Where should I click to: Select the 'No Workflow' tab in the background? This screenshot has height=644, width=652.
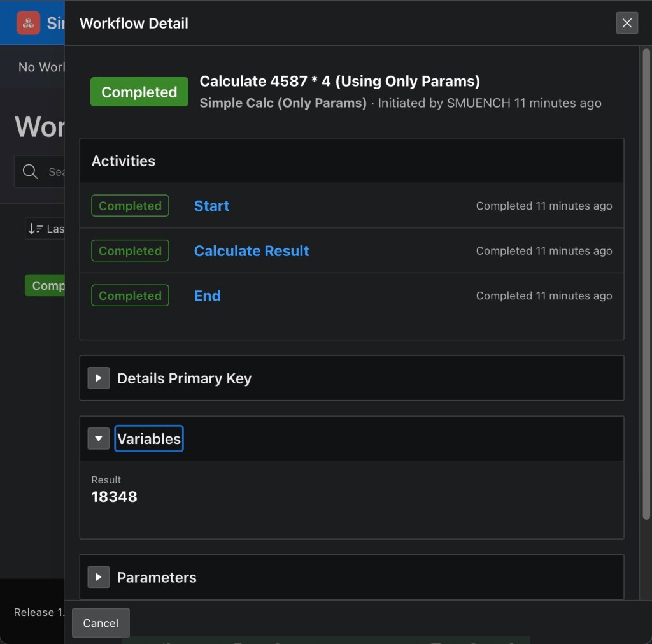pyautogui.click(x=39, y=67)
